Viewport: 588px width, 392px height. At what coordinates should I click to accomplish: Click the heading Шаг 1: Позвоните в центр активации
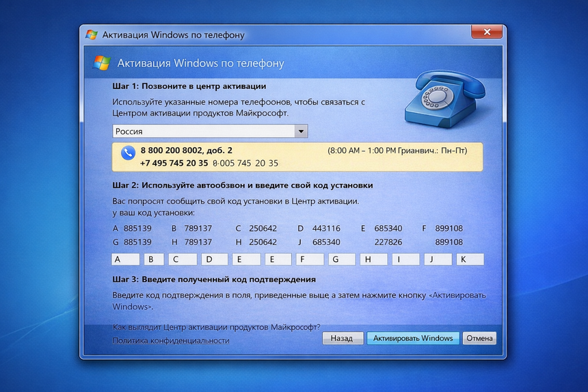189,86
